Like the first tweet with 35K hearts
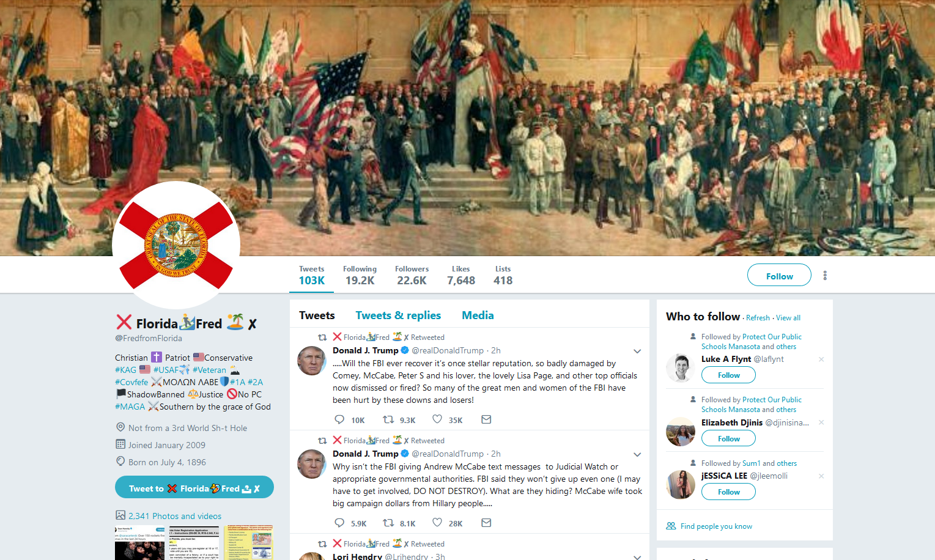This screenshot has height=560, width=935. pyautogui.click(x=437, y=419)
